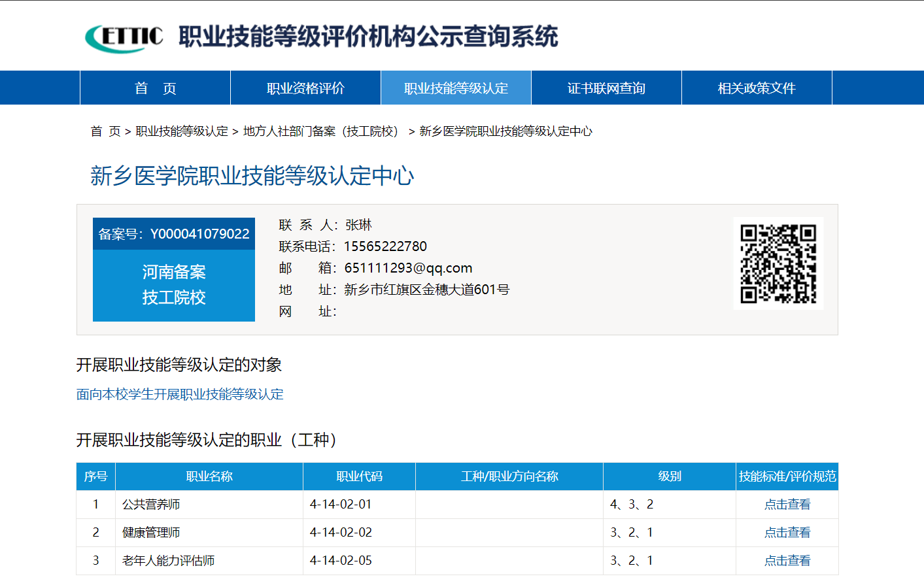Viewport: 924px width, 585px height.
Task: Click 点击查看 for 健康管理师
Action: (x=787, y=533)
